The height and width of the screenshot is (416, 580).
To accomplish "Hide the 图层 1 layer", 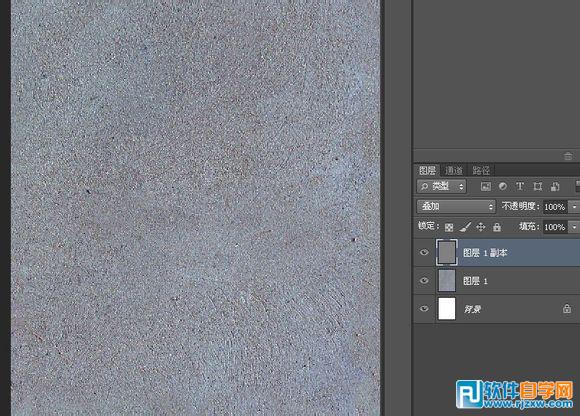I will (x=424, y=280).
